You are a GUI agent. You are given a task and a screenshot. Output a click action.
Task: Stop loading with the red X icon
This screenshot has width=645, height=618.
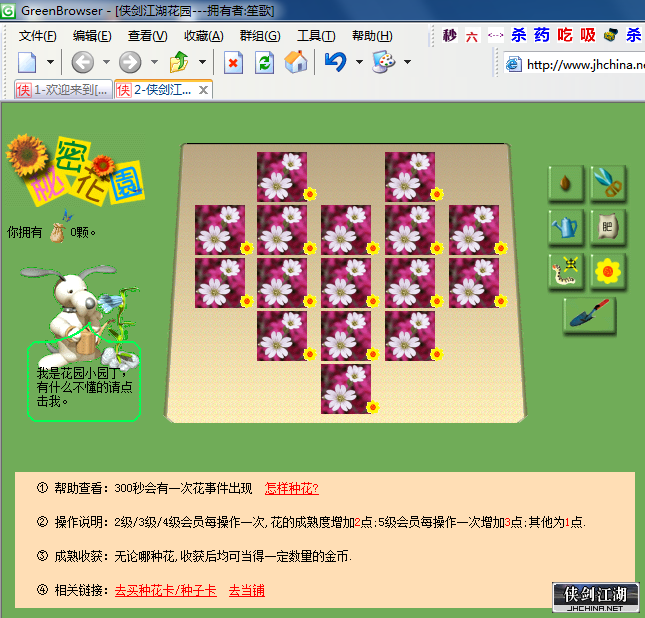(233, 63)
